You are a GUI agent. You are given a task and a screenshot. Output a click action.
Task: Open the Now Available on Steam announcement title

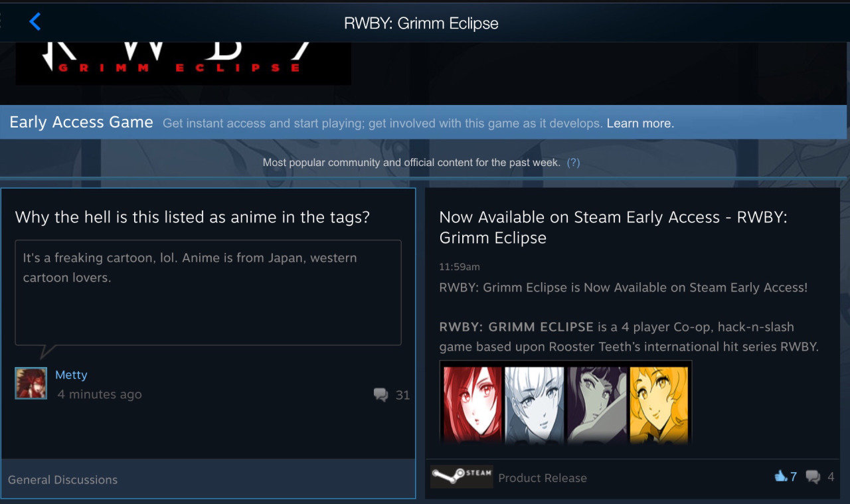point(614,227)
